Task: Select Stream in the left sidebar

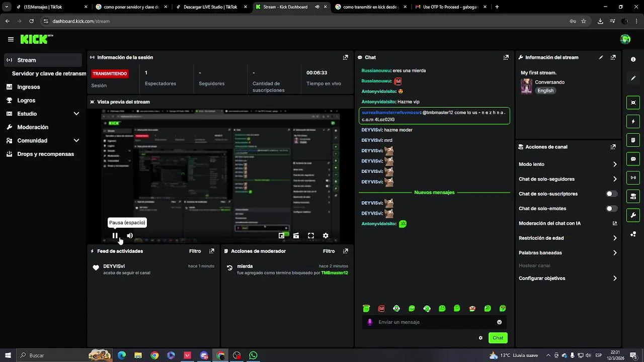Action: (42, 60)
